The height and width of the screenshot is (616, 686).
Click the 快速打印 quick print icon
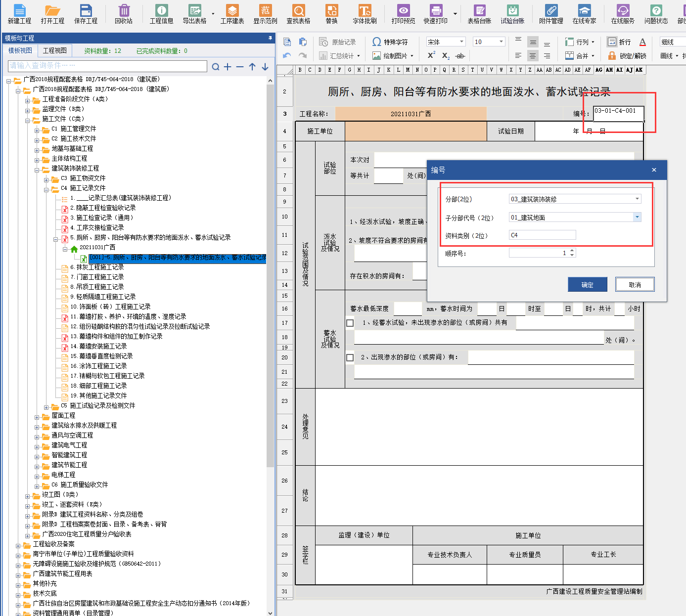coord(435,14)
